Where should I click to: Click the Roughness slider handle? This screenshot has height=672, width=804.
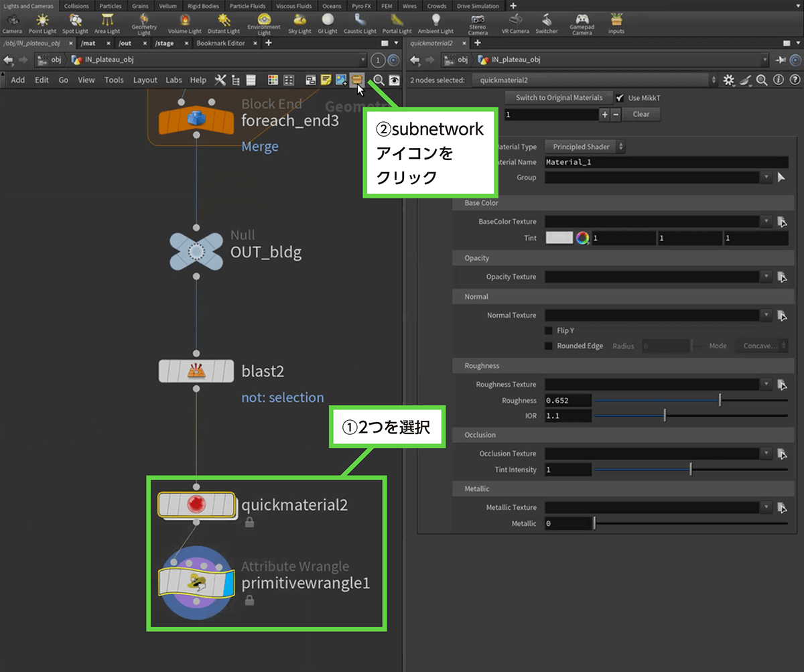coord(720,401)
